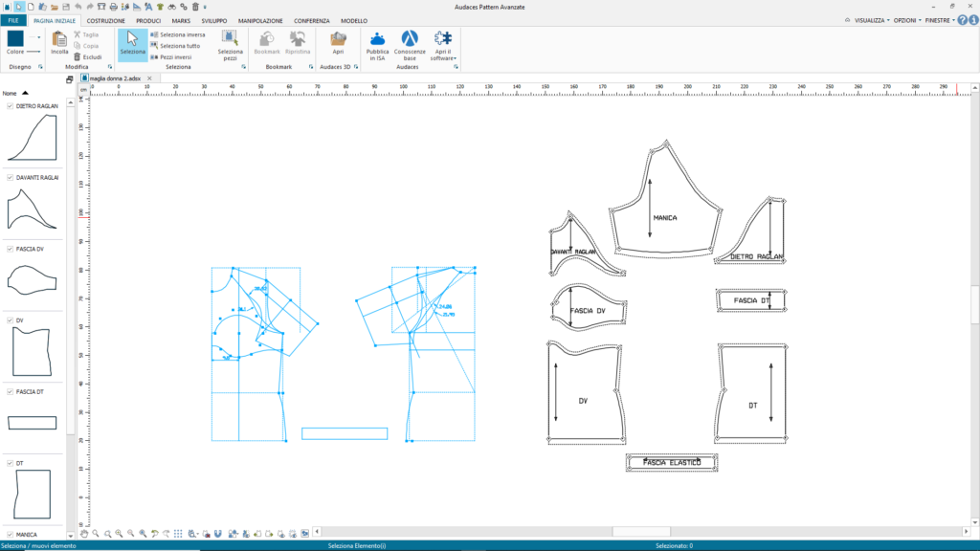The width and height of the screenshot is (980, 551).
Task: Click the open folder icon in quick access bar
Action: tap(55, 7)
